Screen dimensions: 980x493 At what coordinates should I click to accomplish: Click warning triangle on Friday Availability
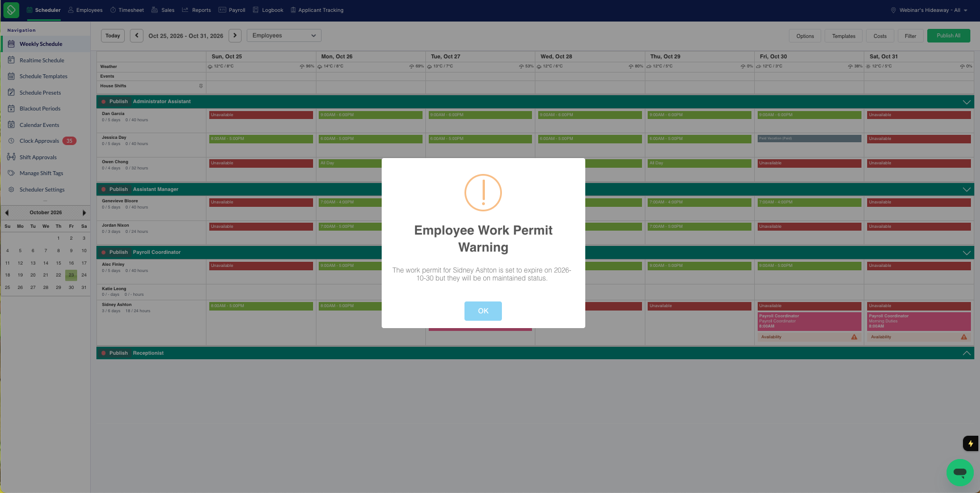[x=854, y=337]
